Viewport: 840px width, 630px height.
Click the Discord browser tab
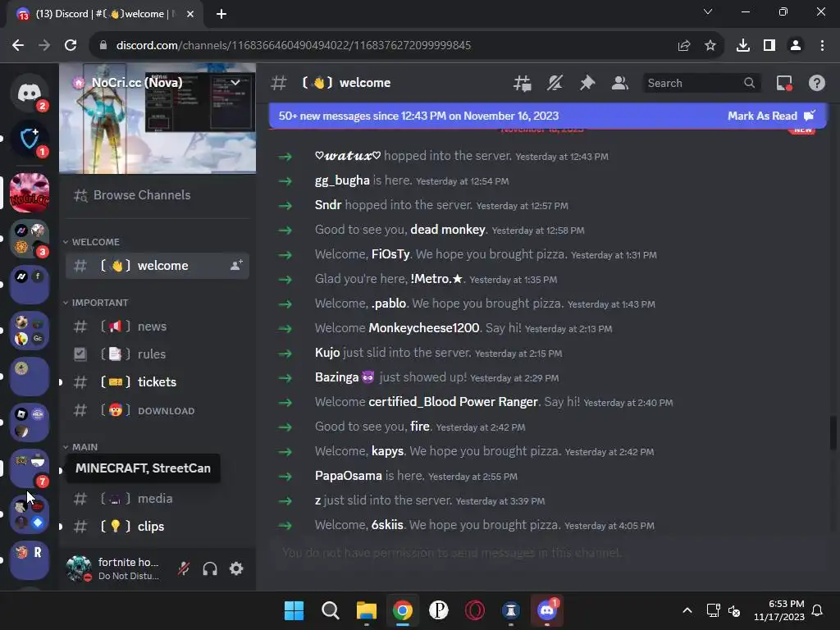[x=104, y=14]
